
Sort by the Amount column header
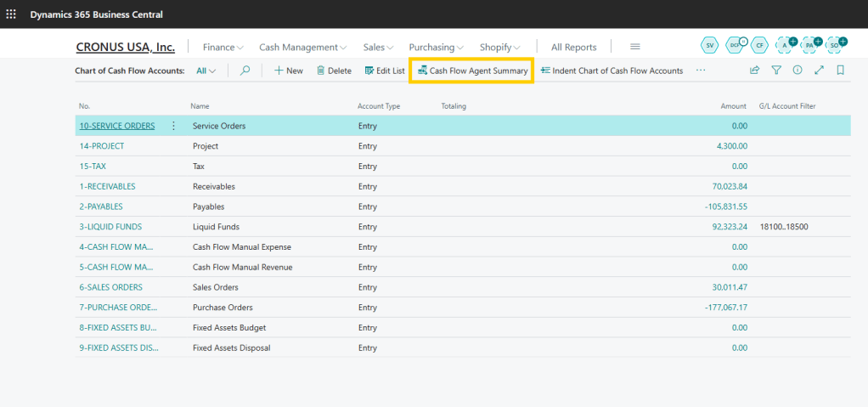point(734,106)
